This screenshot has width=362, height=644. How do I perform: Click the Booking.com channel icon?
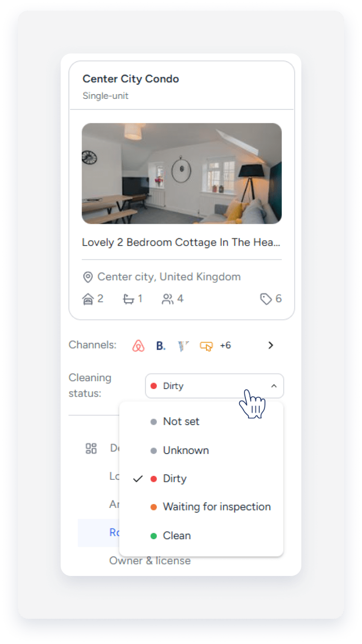[161, 345]
